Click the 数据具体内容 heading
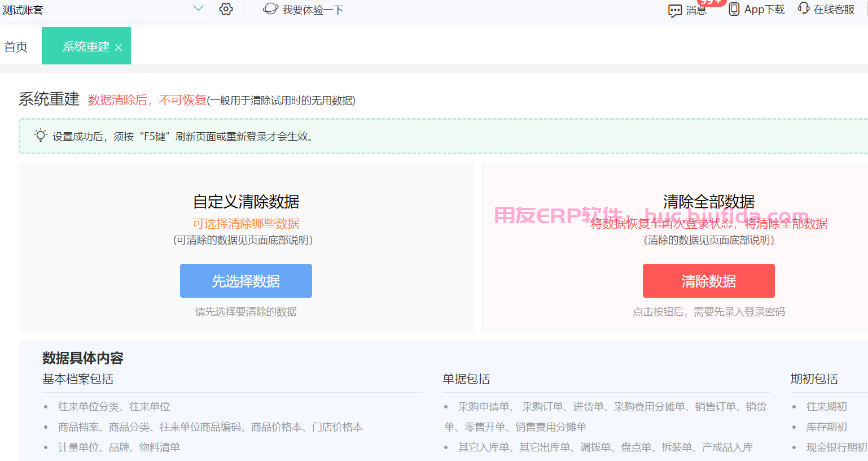 tap(83, 358)
